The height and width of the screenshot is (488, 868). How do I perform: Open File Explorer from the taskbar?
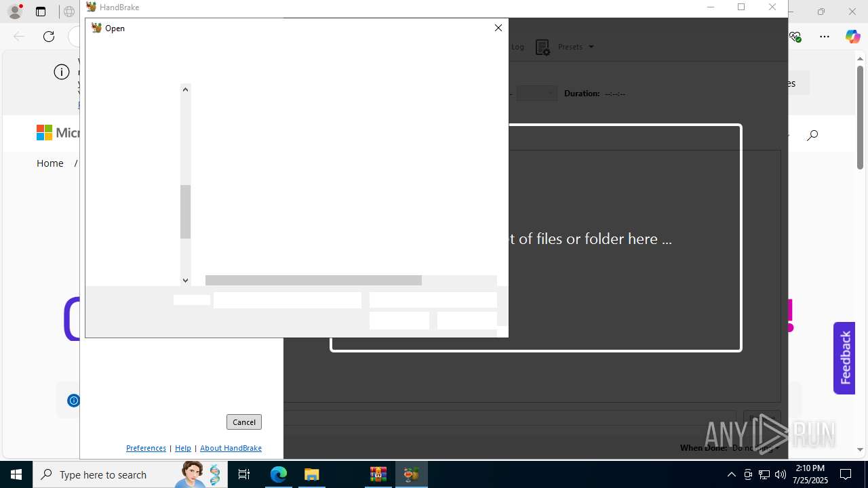coord(311,474)
